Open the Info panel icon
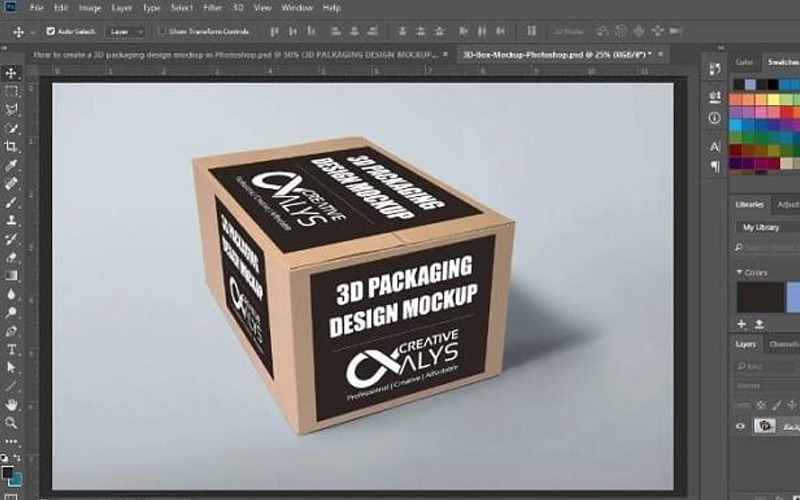This screenshot has height=500, width=800. coord(715,118)
